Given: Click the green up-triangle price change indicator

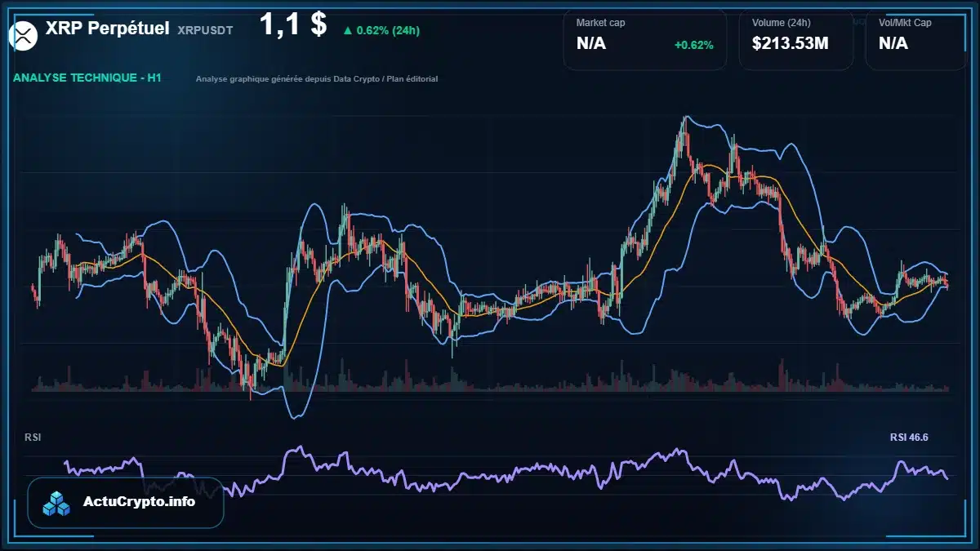Looking at the screenshot, I should (348, 31).
